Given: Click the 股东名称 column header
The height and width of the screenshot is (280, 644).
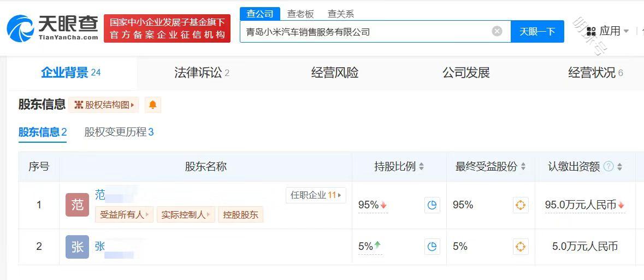Looking at the screenshot, I should pyautogui.click(x=205, y=166).
